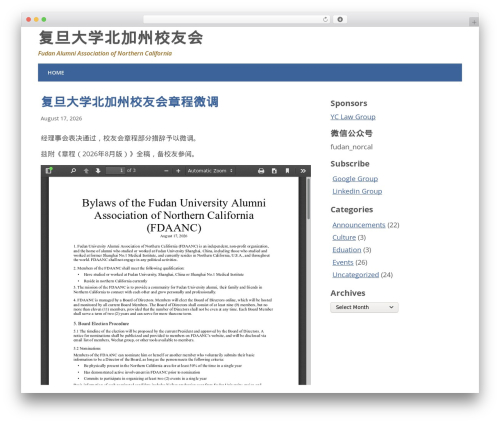
Task: Click the browser address bar
Action: (x=236, y=19)
